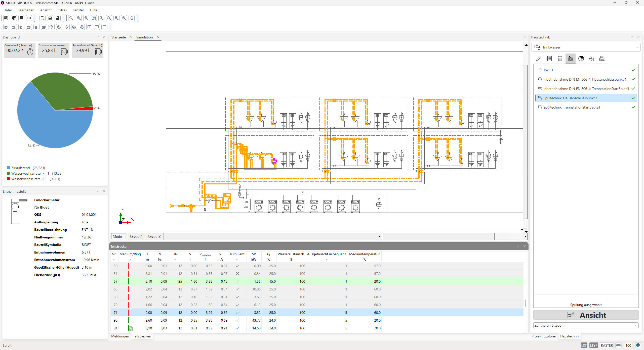Click the plain magnifier zoom icon
644x350 pixels.
coord(71,18)
